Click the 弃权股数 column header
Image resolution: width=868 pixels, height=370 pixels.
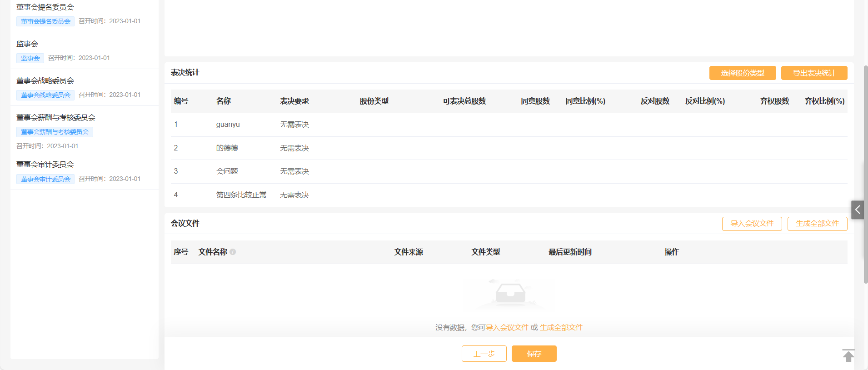[774, 101]
